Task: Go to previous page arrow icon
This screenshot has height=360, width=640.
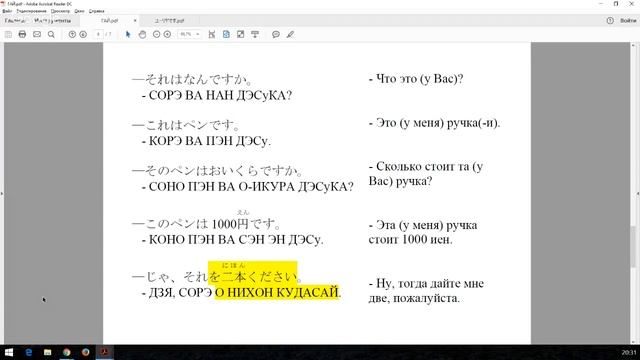Action: coord(72,35)
